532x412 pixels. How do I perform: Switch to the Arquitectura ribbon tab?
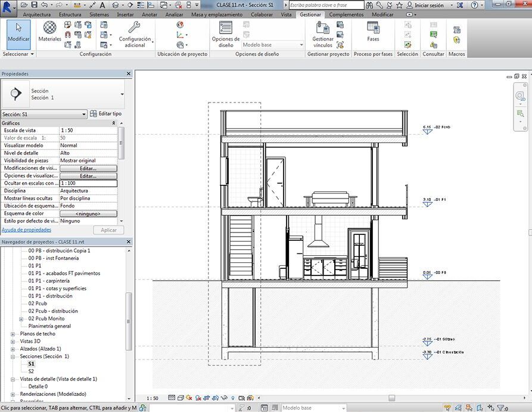[x=37, y=14]
